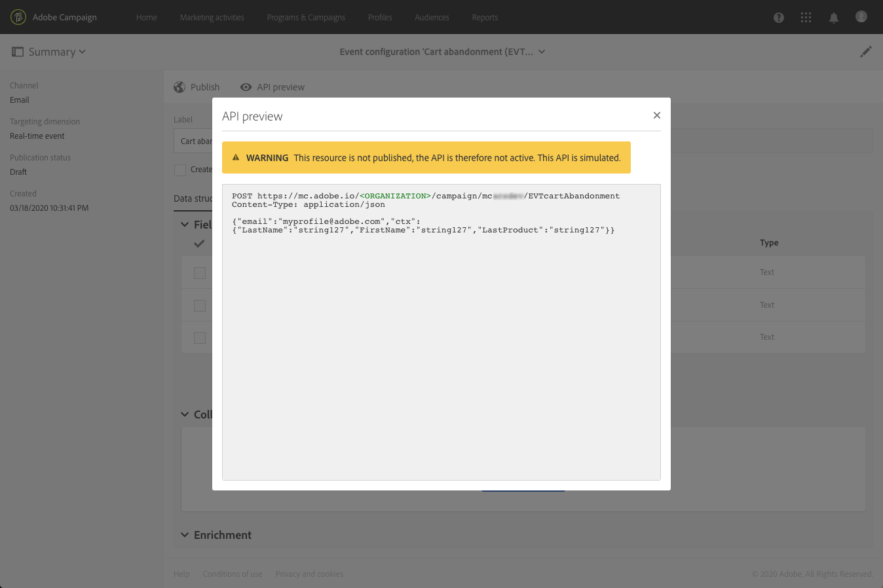
Task: Open the Event configuration title dropdown
Action: pyautogui.click(x=542, y=52)
